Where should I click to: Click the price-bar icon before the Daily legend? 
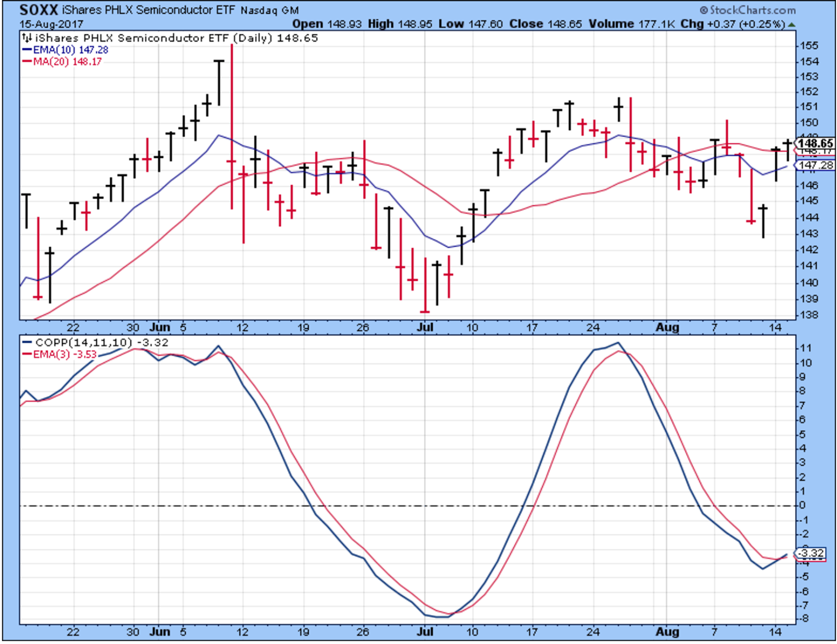click(27, 38)
